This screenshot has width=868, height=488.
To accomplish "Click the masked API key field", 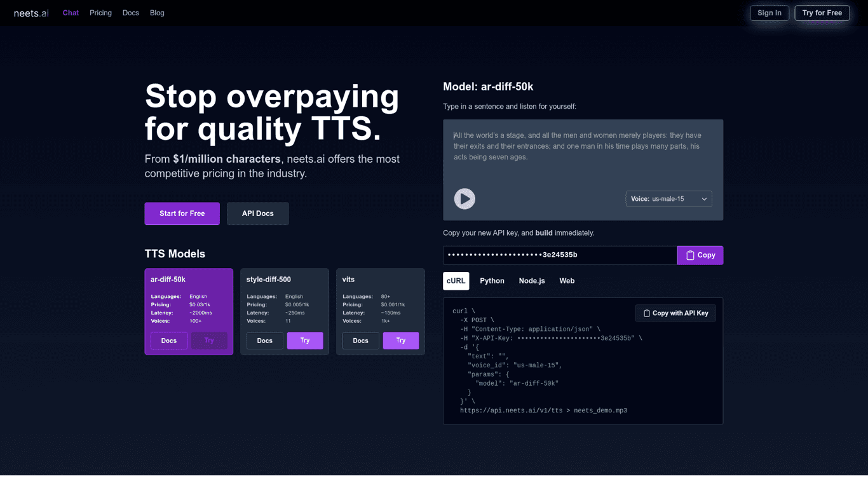I will click(559, 255).
